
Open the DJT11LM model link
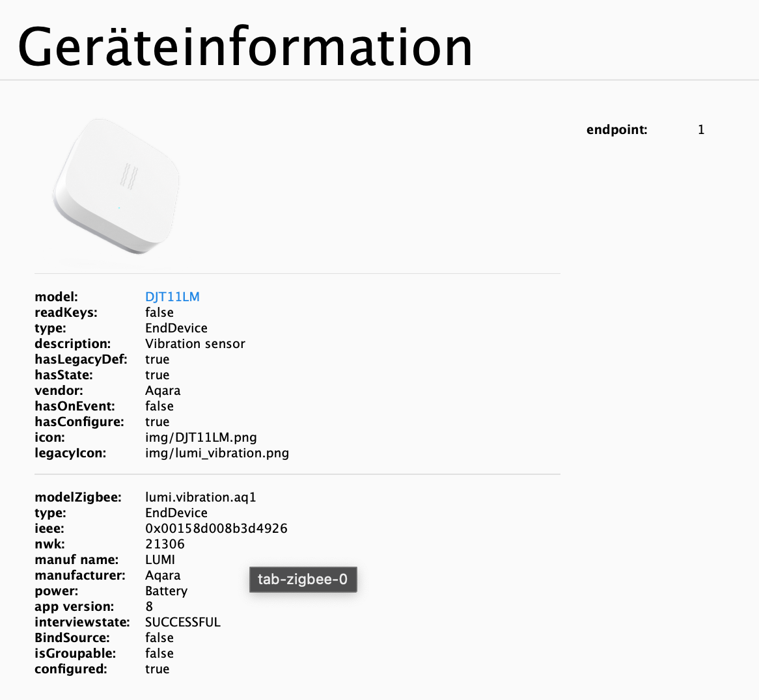point(172,297)
